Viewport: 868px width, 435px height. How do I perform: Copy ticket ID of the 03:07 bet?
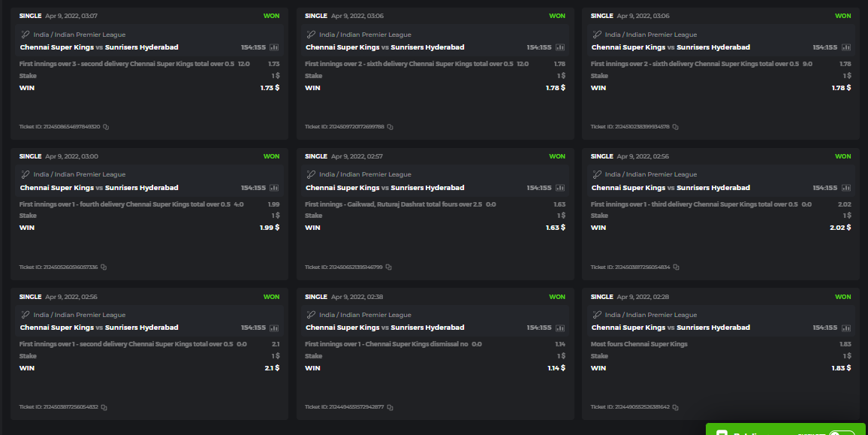(x=107, y=127)
